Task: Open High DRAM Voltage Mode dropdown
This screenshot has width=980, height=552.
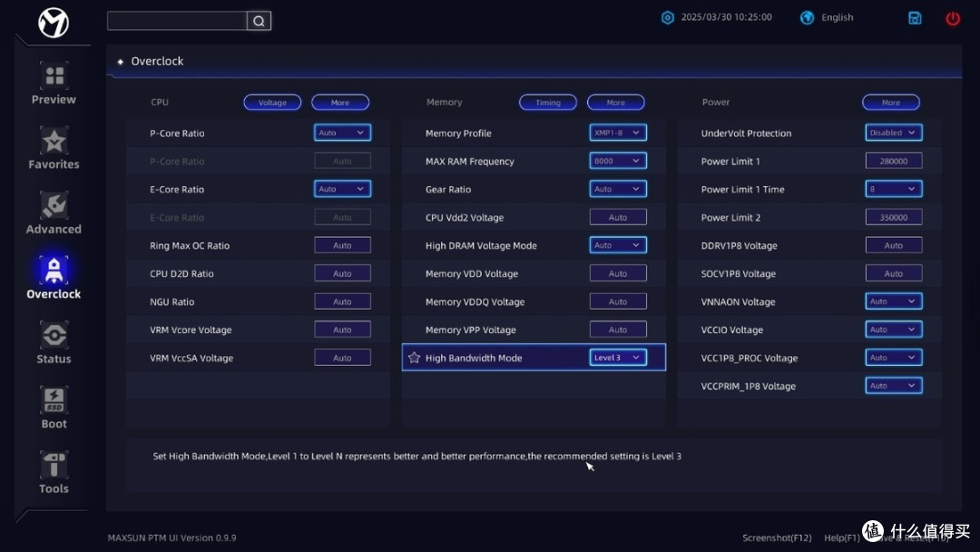Action: pyautogui.click(x=618, y=245)
